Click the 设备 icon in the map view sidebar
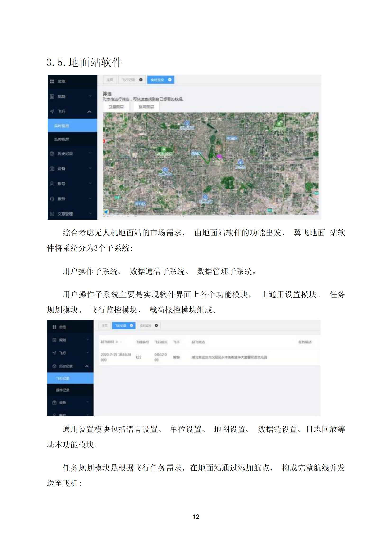 tap(52, 168)
